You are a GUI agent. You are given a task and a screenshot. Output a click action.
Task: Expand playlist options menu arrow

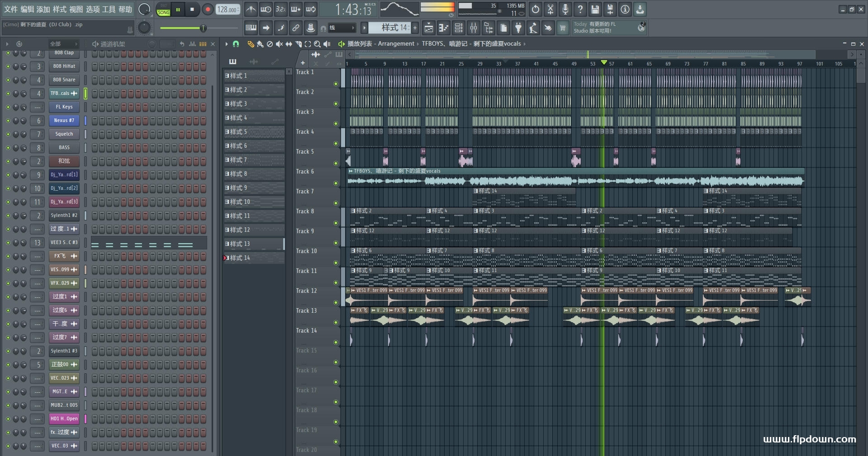[227, 44]
